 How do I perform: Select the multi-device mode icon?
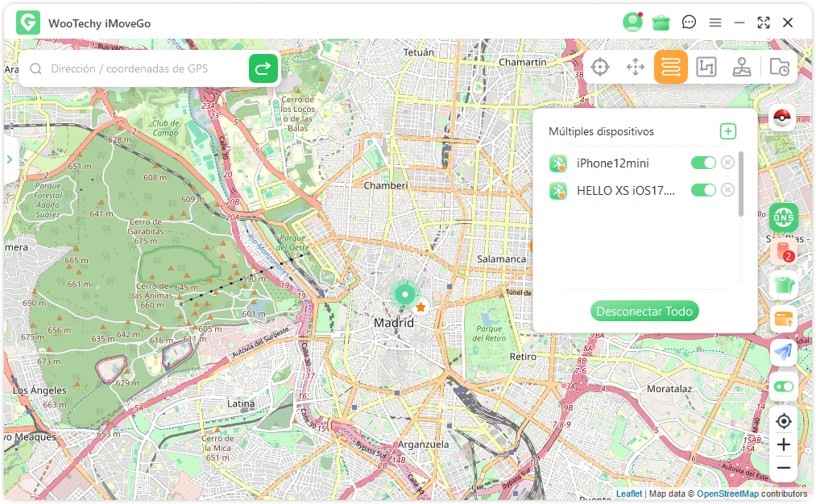[x=670, y=68]
